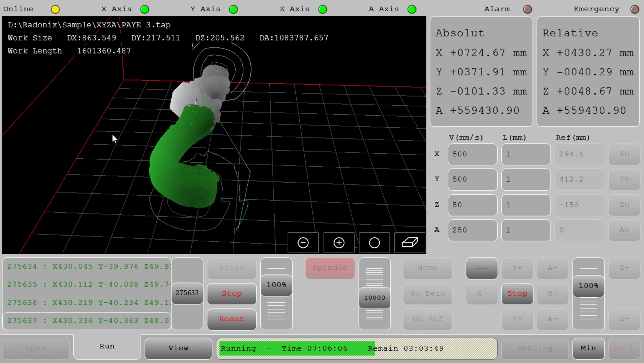Toggle the Spindle button
The height and width of the screenshot is (363, 644).
click(x=330, y=268)
